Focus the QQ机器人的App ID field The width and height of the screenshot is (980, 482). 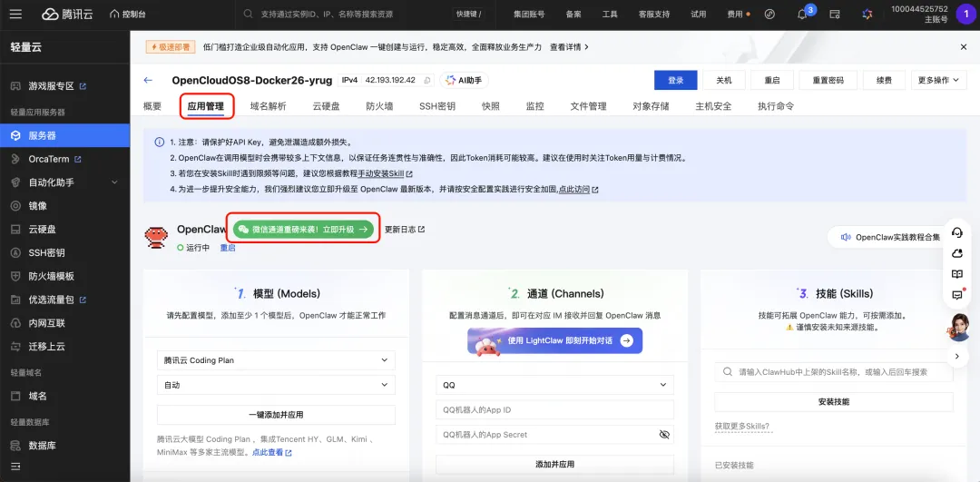point(554,410)
